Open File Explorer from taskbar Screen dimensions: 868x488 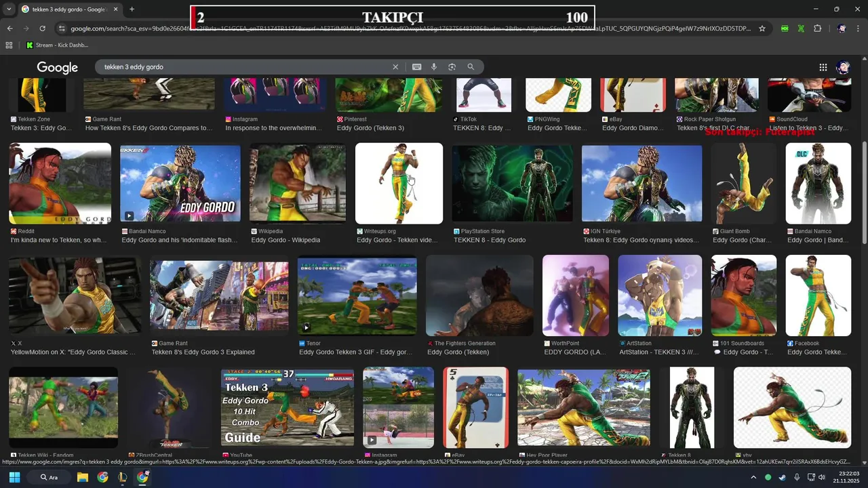tap(83, 477)
